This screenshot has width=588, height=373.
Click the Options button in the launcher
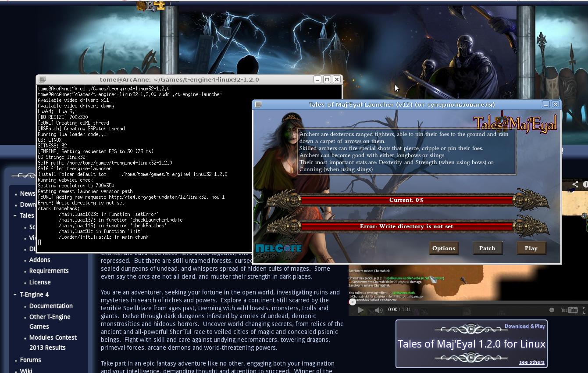(x=444, y=248)
